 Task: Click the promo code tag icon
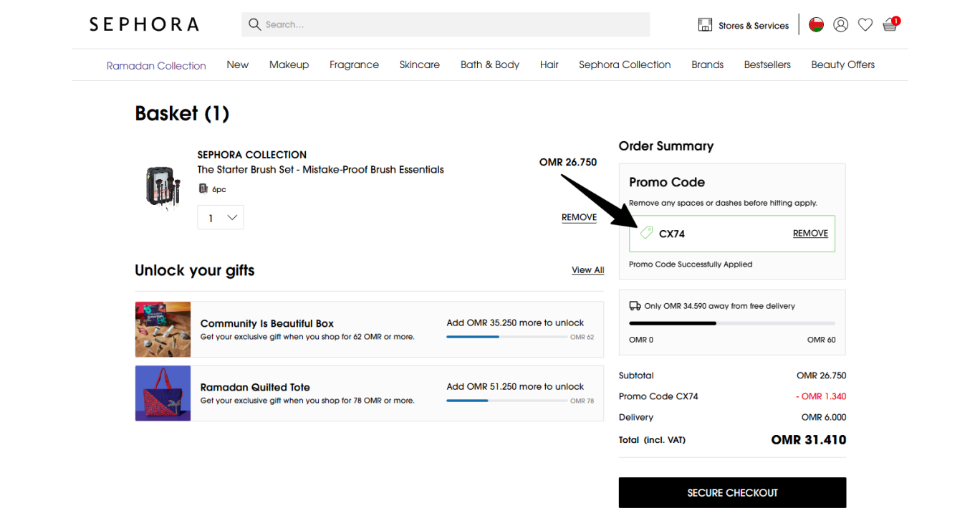pyautogui.click(x=646, y=233)
